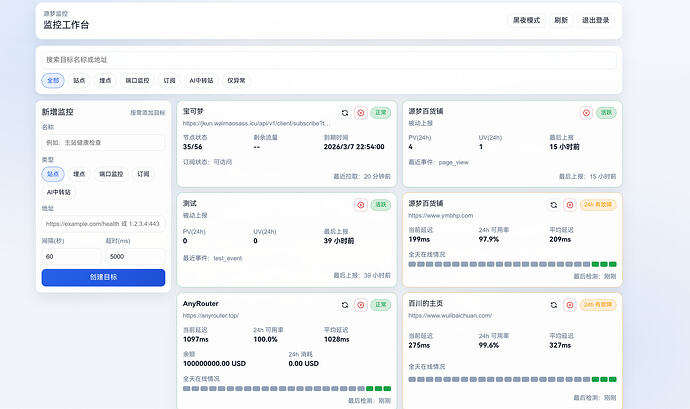The image size is (690, 409).
Task: Click the 39 小时前 bold last report value
Action: (338, 241)
